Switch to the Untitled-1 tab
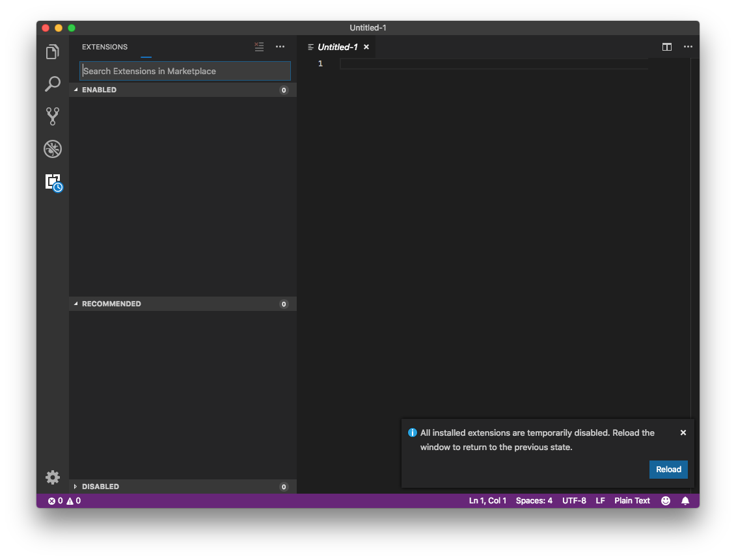The height and width of the screenshot is (560, 736). click(x=338, y=46)
